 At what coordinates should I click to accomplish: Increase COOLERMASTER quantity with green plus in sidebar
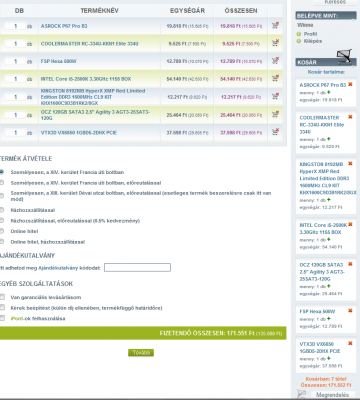329,139
